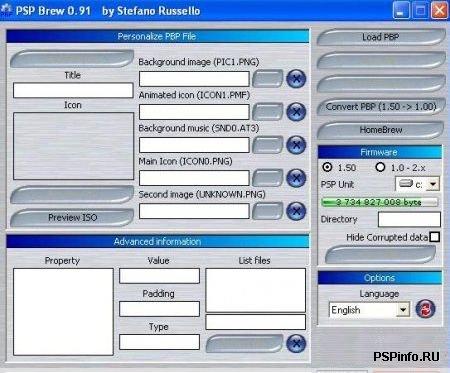The width and height of the screenshot is (450, 373).
Task: Click the X icon below List files
Action: 296,343
